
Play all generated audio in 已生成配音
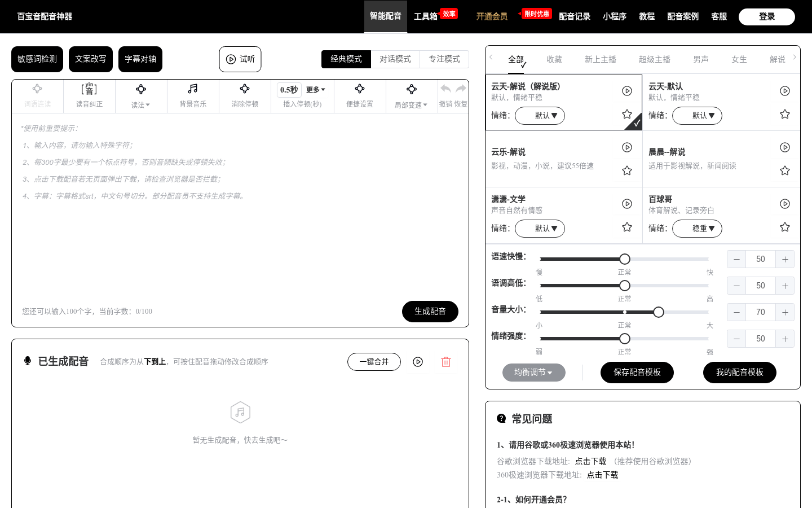point(418,362)
